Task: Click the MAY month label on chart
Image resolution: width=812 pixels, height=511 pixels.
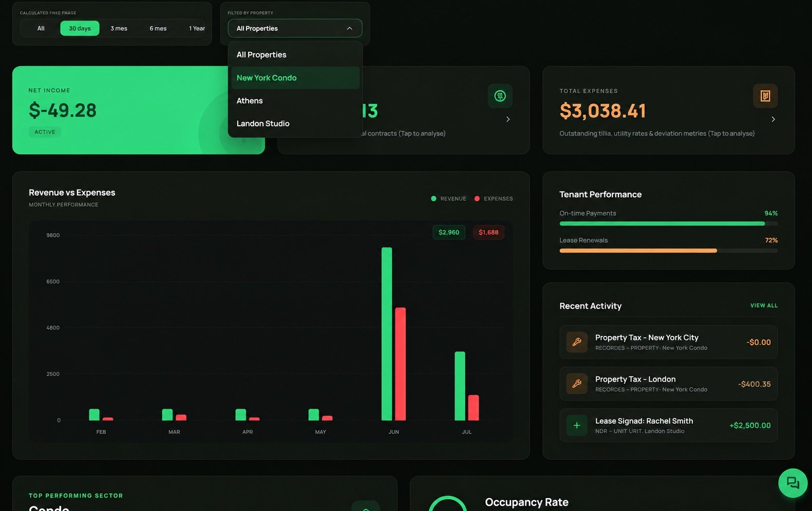Action: 320,432
